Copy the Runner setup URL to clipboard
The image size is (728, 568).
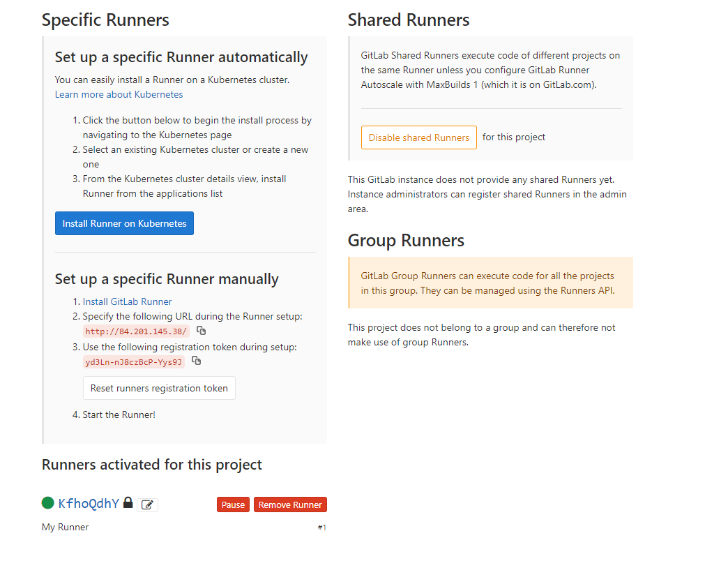pos(201,331)
